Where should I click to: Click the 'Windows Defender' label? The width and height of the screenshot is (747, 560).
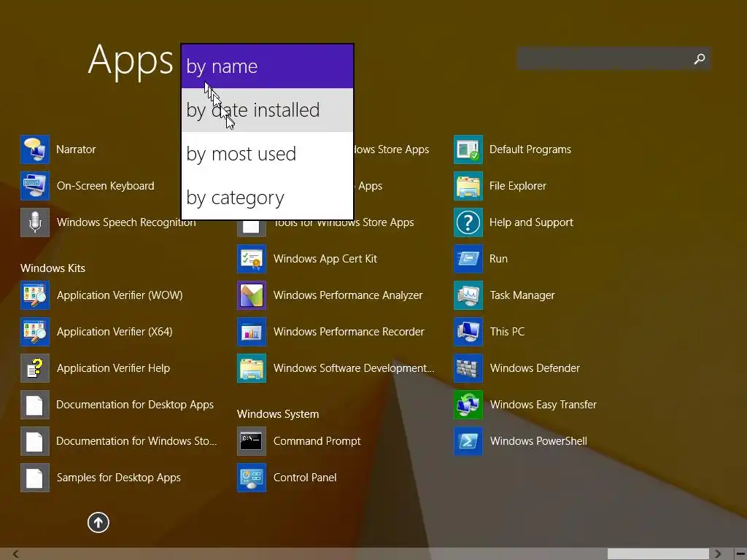pyautogui.click(x=535, y=368)
